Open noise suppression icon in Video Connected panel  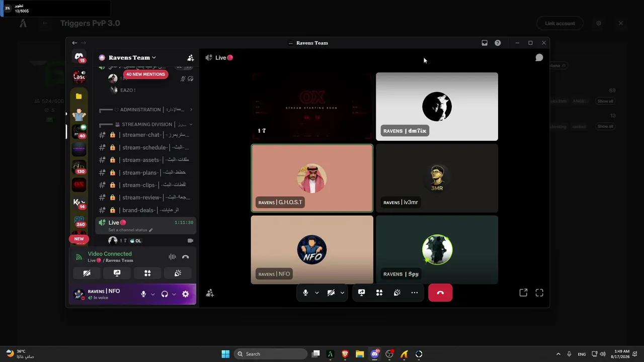pyautogui.click(x=172, y=257)
